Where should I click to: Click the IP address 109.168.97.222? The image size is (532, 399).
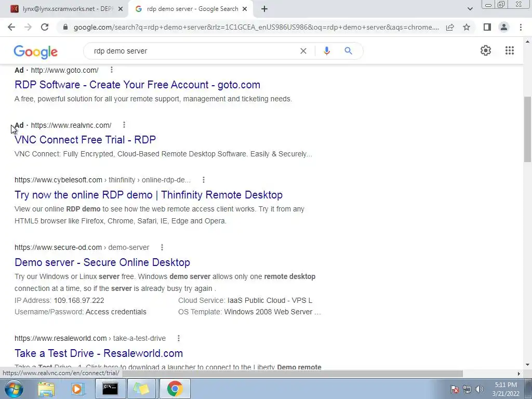(x=79, y=301)
